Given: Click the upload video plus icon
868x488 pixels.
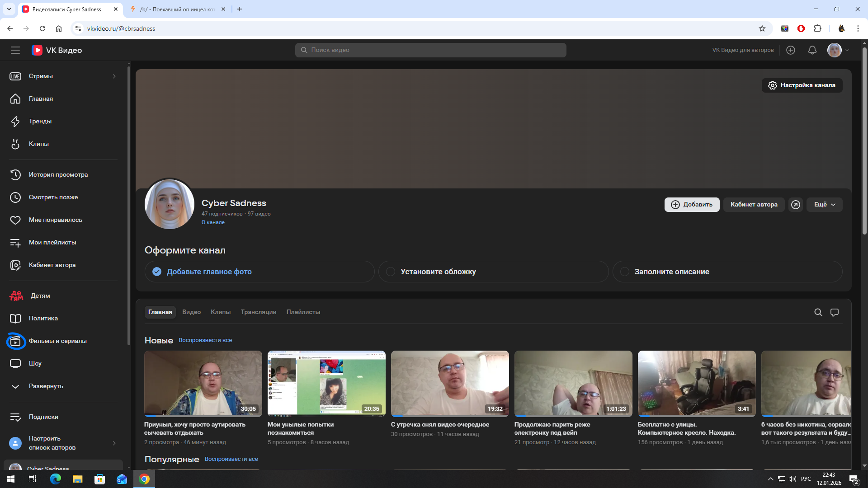Looking at the screenshot, I should pos(790,50).
